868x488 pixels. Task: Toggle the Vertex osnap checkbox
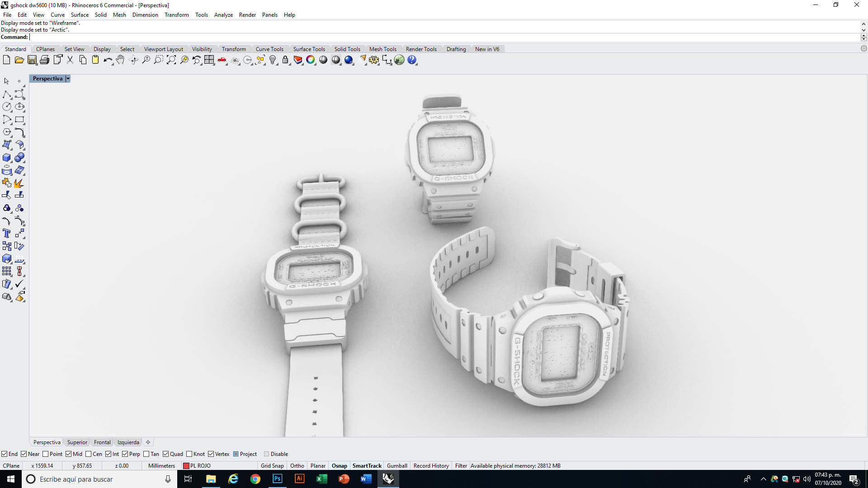pyautogui.click(x=211, y=454)
